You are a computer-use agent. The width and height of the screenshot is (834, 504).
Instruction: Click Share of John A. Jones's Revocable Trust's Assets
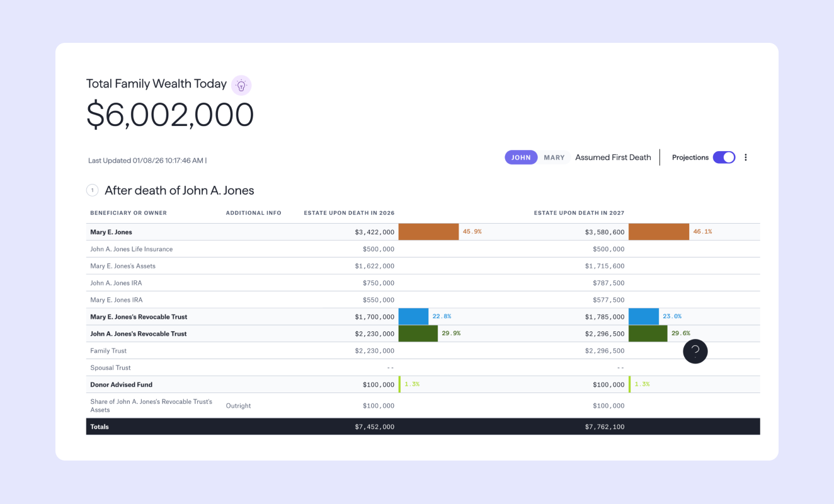tap(151, 406)
